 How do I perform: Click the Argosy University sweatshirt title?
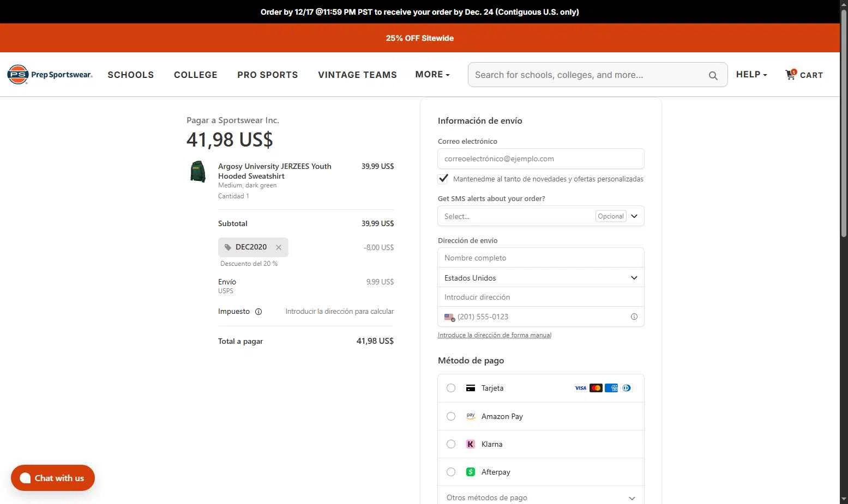pos(275,171)
